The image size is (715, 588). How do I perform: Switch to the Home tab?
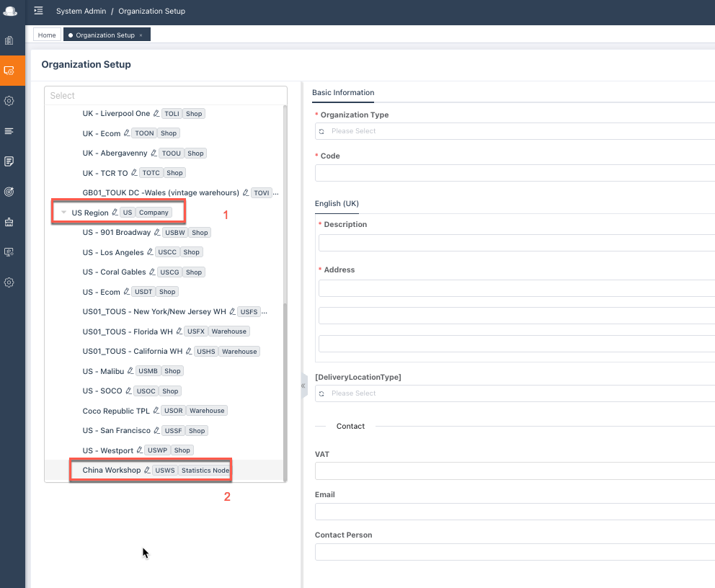47,35
